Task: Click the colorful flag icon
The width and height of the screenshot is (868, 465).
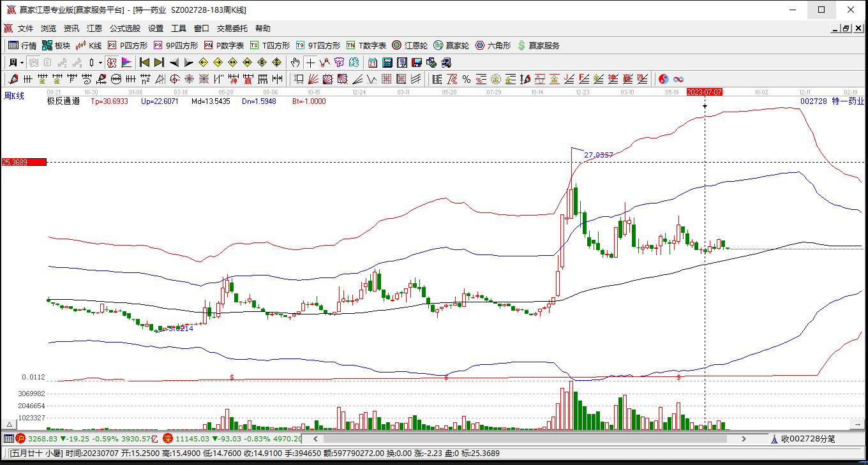Action: [126, 63]
